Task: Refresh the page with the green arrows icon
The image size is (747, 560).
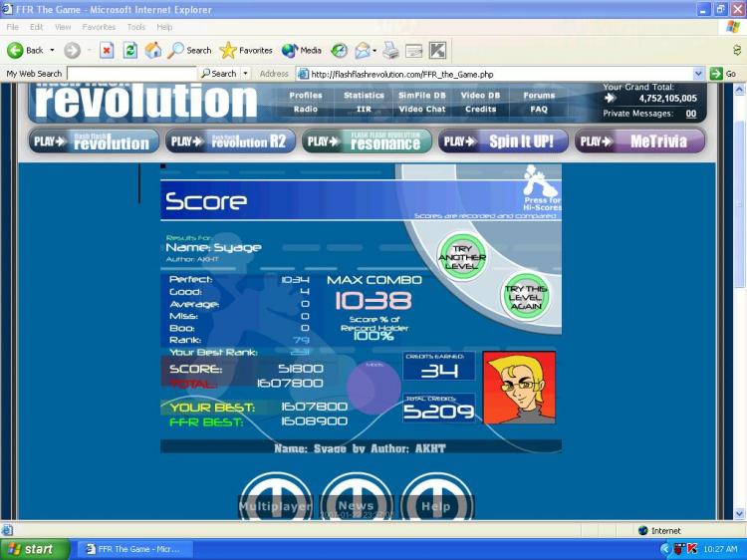Action: point(130,50)
